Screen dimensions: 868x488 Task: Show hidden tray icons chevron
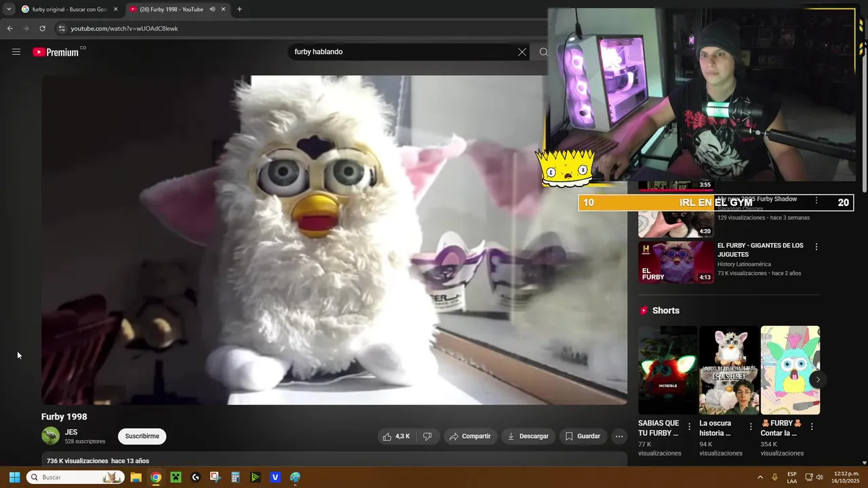pos(760,477)
